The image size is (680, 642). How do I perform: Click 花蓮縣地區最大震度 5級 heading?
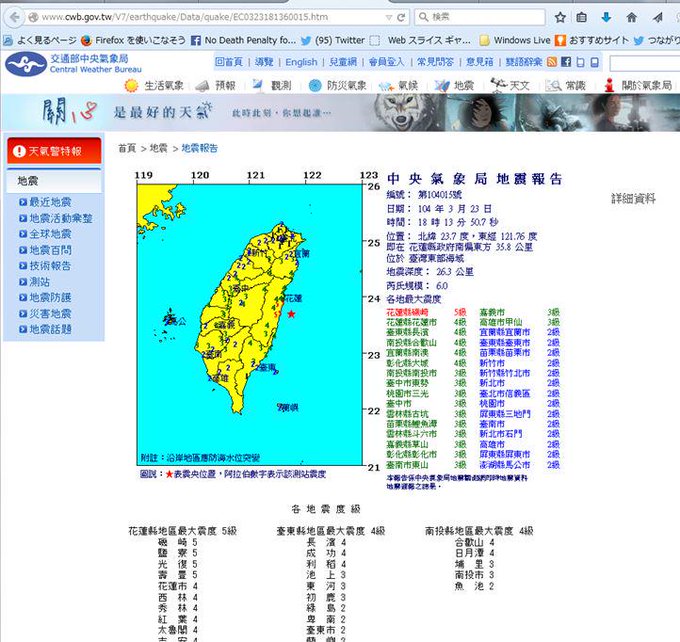click(183, 531)
